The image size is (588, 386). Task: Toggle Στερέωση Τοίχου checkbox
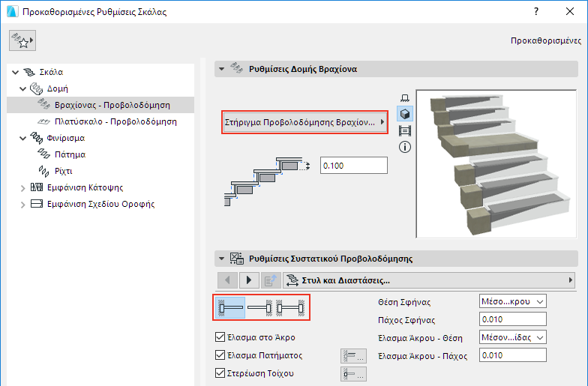pos(220,373)
